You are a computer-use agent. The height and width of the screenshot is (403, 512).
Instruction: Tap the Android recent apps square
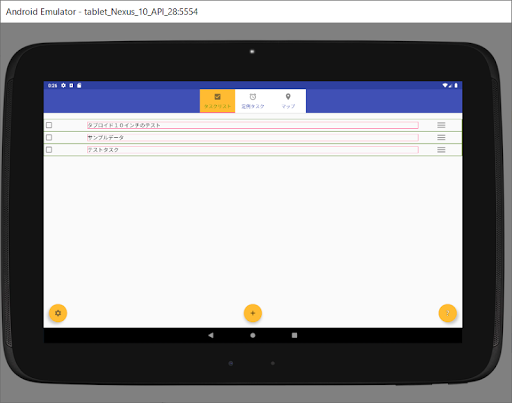point(294,335)
